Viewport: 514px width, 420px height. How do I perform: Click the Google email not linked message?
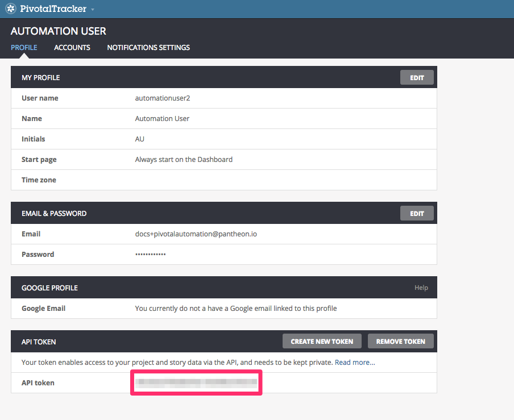point(236,308)
